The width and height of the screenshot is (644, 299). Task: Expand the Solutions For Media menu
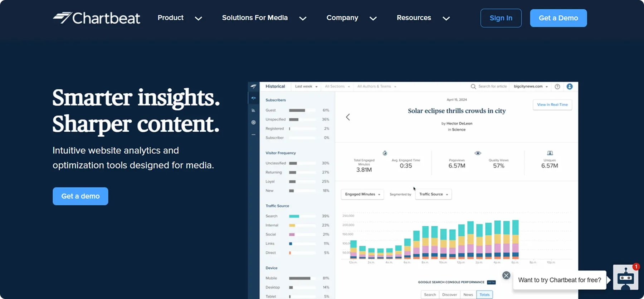point(264,18)
